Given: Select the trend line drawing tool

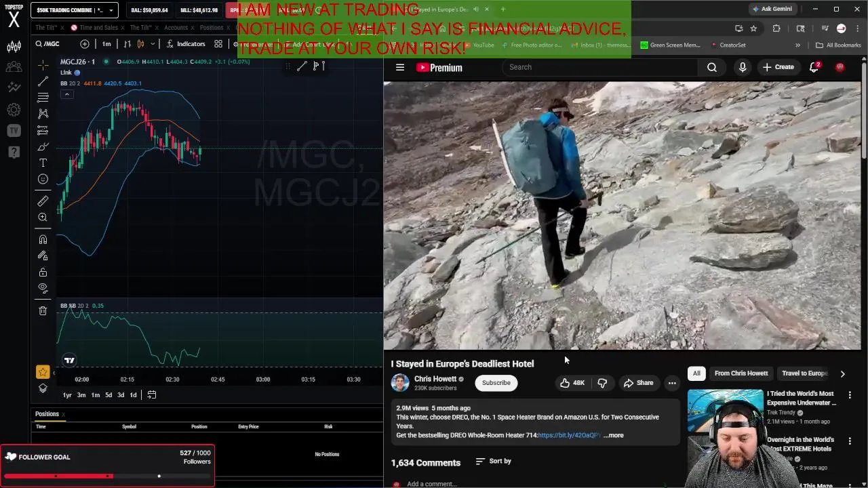Looking at the screenshot, I should [43, 81].
